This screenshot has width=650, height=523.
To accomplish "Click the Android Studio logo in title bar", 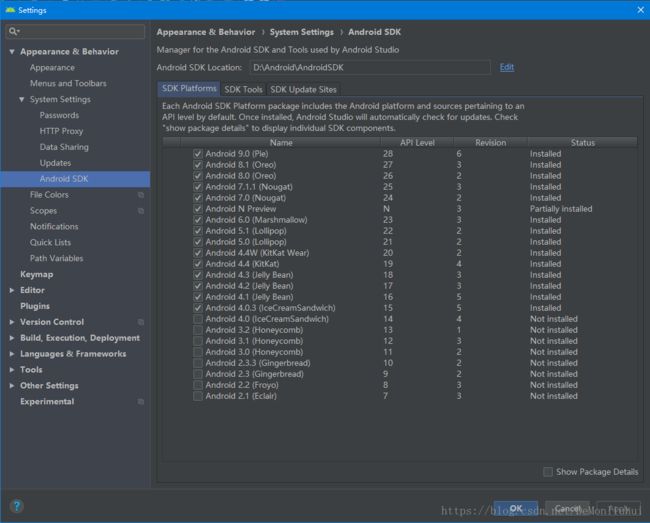I will click(10, 10).
